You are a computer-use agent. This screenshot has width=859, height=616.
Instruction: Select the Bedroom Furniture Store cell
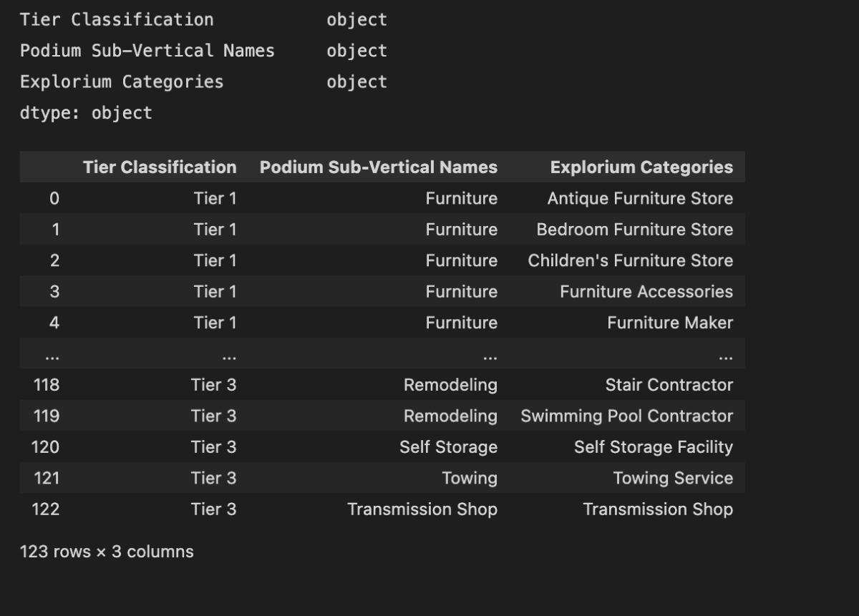coord(634,230)
